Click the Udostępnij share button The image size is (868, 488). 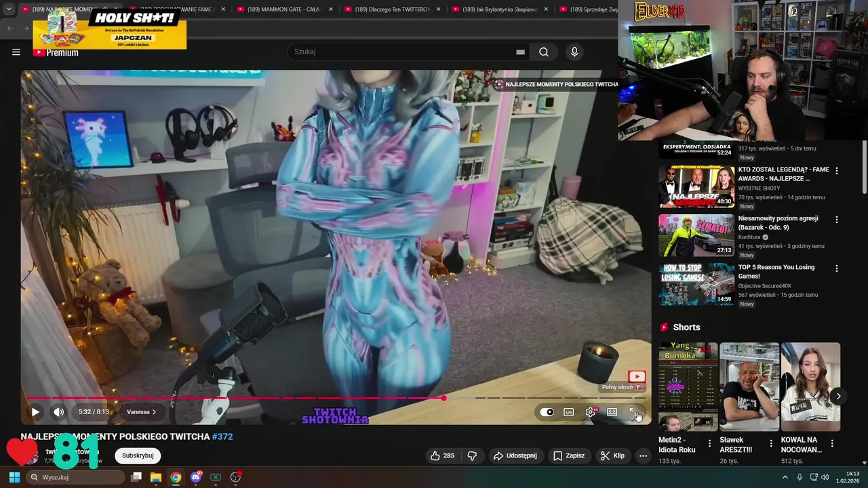click(515, 455)
